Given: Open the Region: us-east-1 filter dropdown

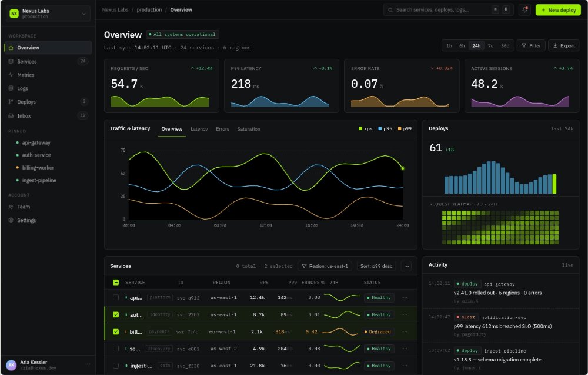Looking at the screenshot, I should click(325, 266).
